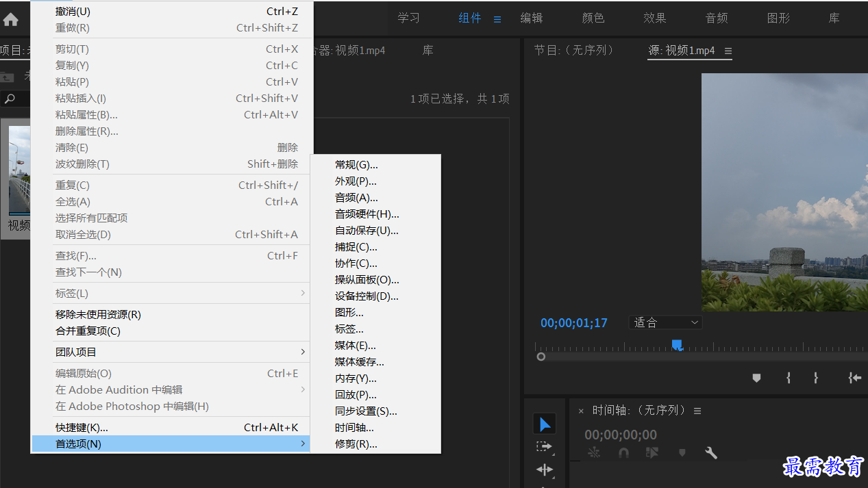Image resolution: width=868 pixels, height=488 pixels.
Task: Select the 源: 视频1.mp4 tab
Action: click(x=682, y=50)
